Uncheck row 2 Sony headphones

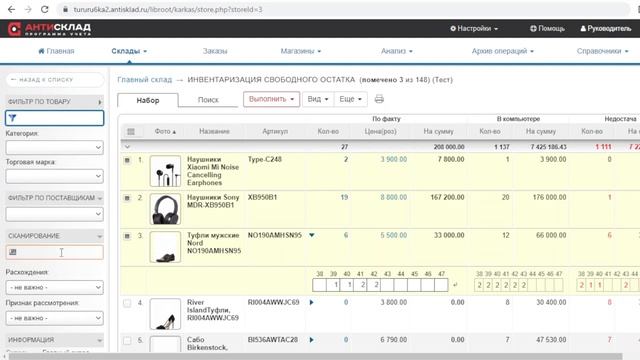127,198
